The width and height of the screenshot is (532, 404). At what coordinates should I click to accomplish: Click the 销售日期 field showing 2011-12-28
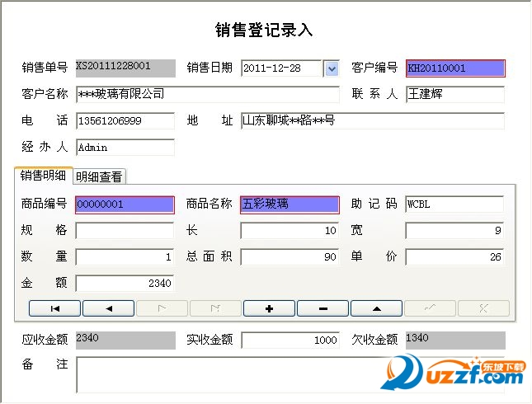click(x=281, y=68)
